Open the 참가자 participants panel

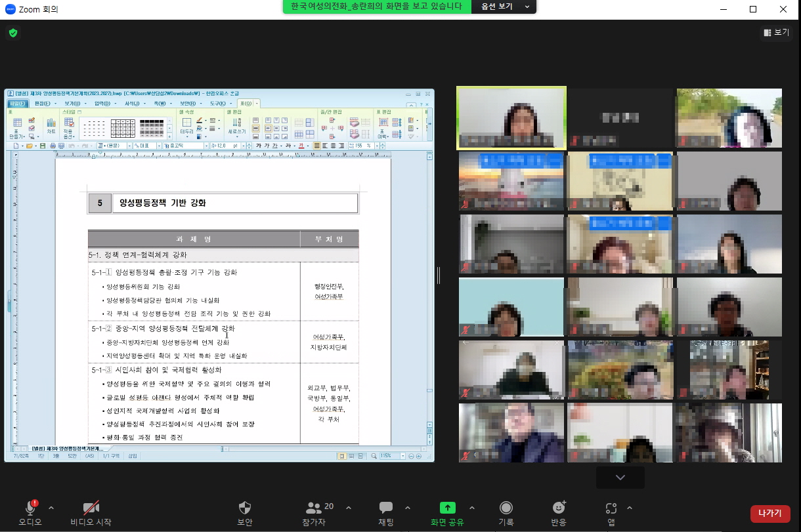314,508
